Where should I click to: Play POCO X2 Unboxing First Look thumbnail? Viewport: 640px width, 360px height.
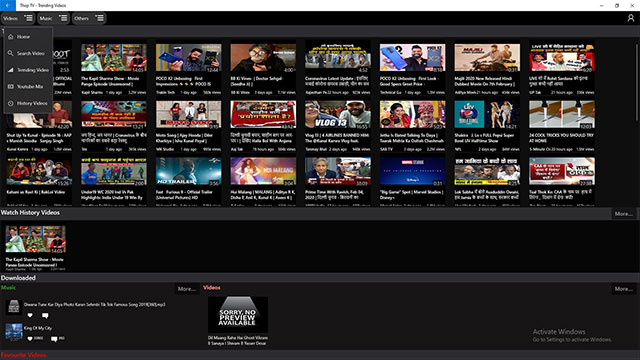pyautogui.click(x=412, y=58)
